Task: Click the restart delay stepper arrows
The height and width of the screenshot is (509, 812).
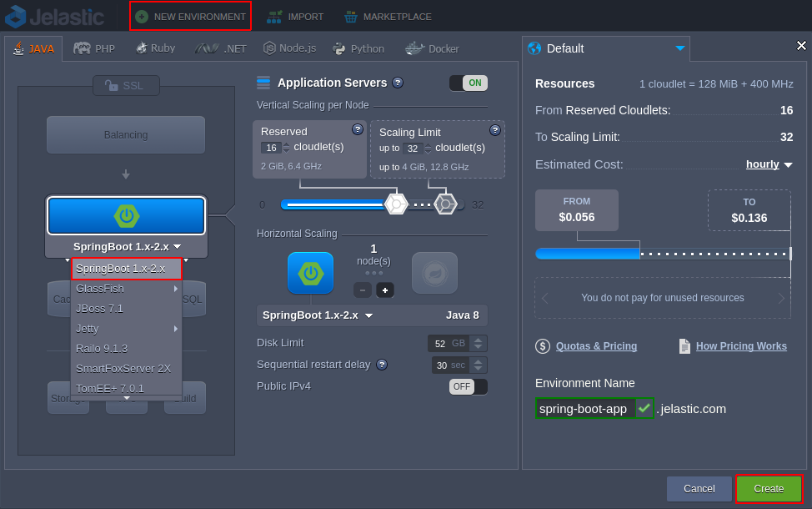Action: [478, 365]
